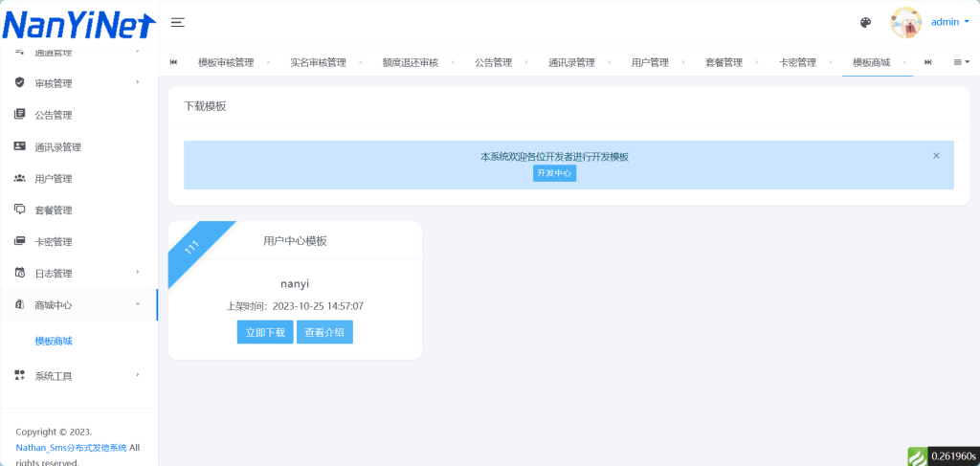Click the 111 corner ribbon badge
Viewport: 980px width, 466px height.
191,247
